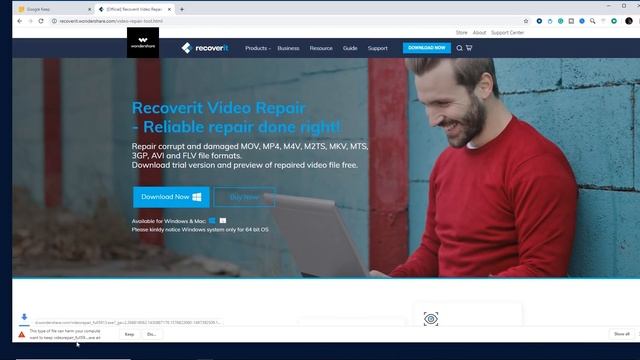Click the Windows platform icon under Available for

[x=212, y=221]
